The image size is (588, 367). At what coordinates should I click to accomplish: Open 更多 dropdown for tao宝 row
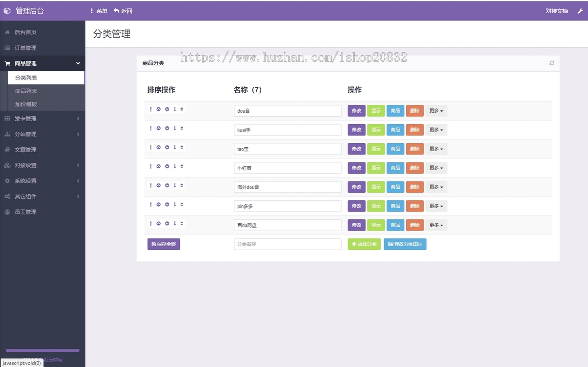click(x=436, y=149)
